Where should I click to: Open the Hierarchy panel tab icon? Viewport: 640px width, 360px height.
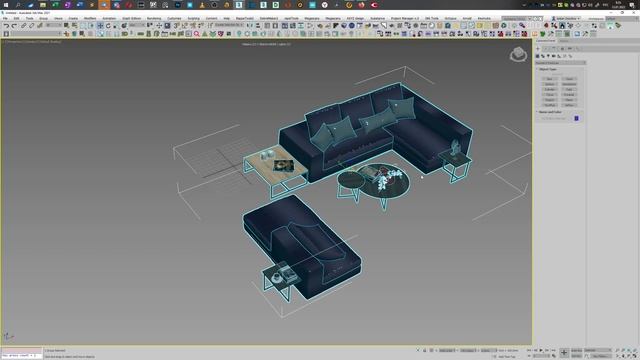coord(554,49)
